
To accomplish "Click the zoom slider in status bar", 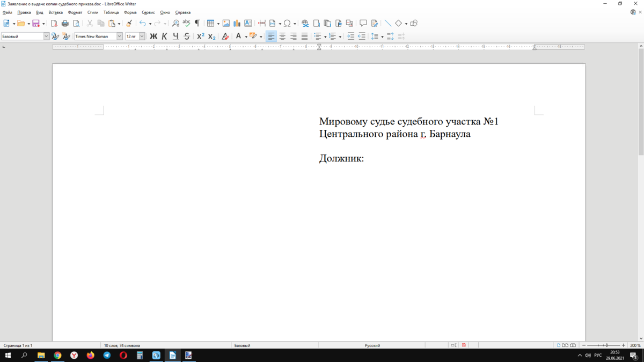I will click(604, 345).
